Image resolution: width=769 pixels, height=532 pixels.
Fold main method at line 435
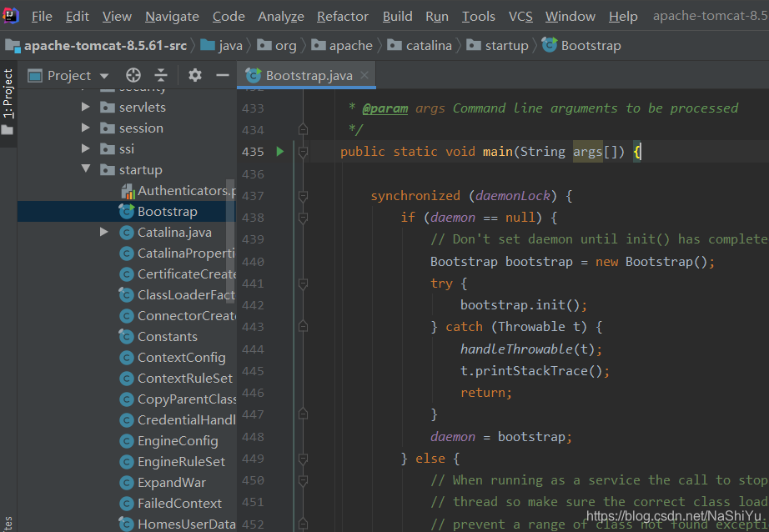[x=303, y=152]
